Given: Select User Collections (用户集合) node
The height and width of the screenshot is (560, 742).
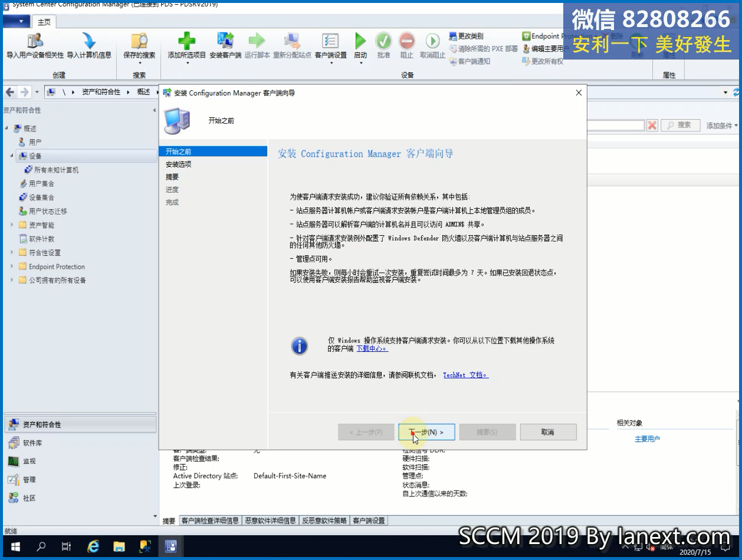Looking at the screenshot, I should (x=37, y=183).
